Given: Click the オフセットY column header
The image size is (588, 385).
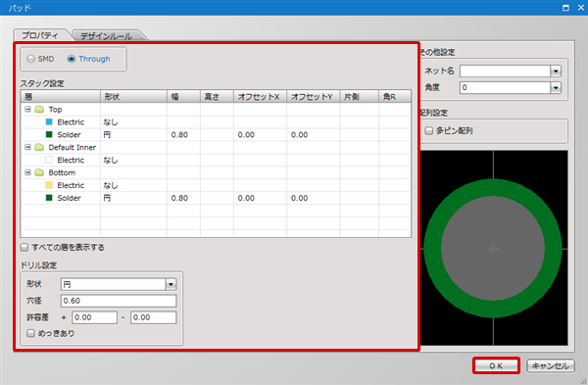Looking at the screenshot, I should coord(314,96).
